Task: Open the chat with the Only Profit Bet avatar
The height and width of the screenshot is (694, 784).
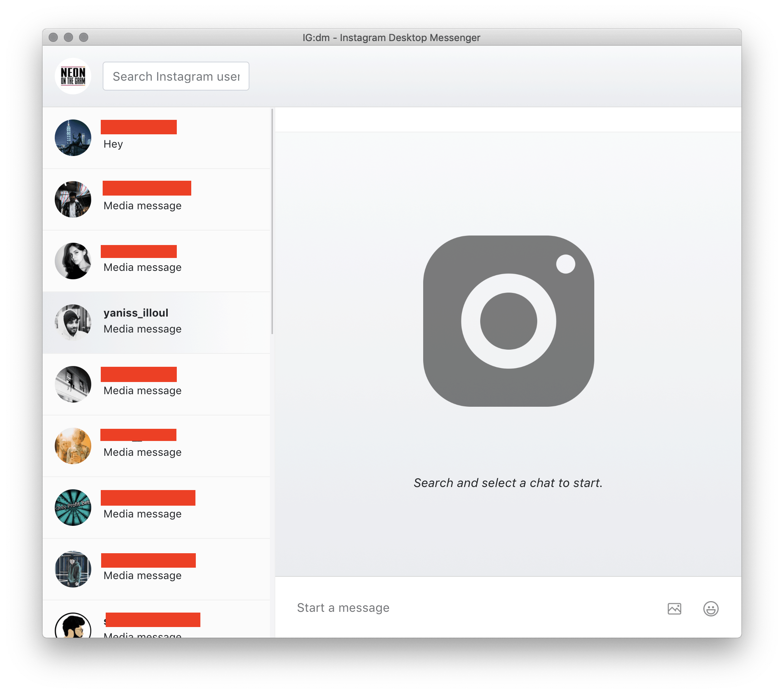Action: pyautogui.click(x=157, y=508)
